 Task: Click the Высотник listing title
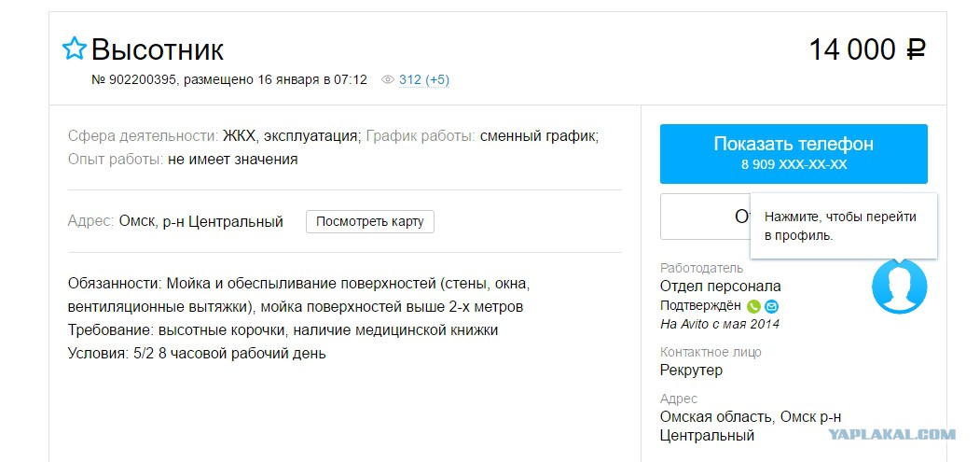(x=158, y=49)
